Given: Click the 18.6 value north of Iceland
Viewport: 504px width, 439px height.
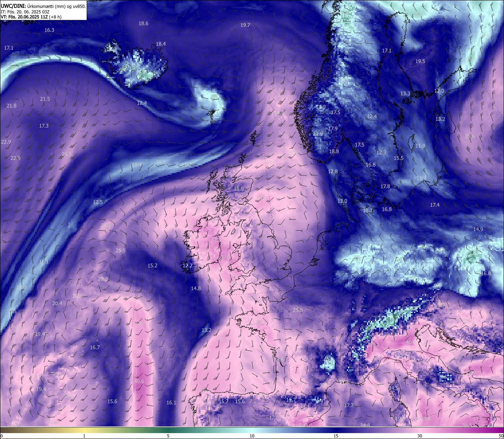Looking at the screenshot, I should pos(143,24).
